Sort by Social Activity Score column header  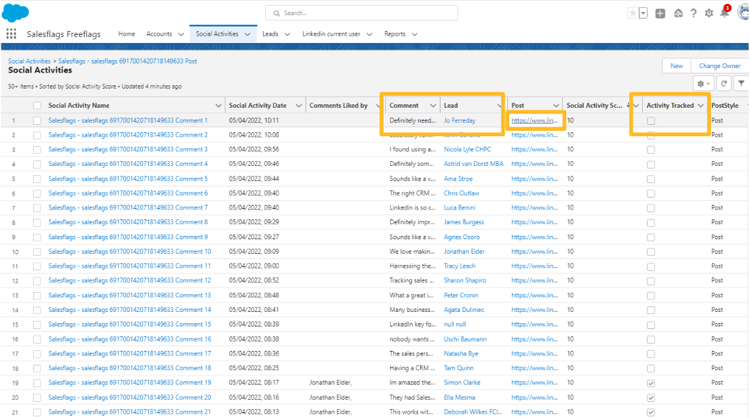tap(595, 106)
